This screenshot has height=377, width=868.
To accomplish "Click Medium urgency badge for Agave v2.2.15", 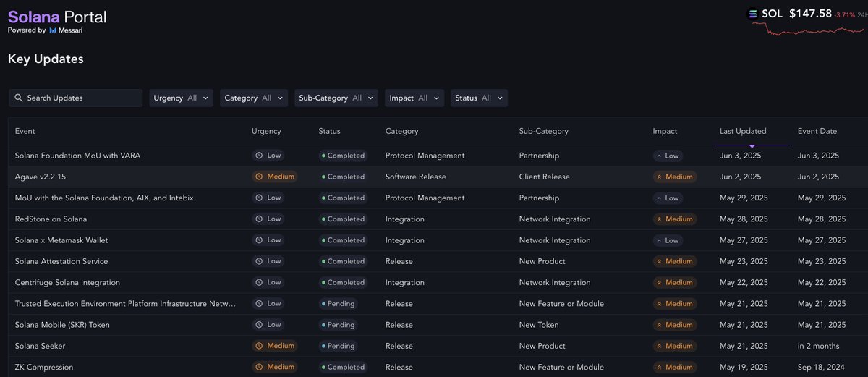I will pyautogui.click(x=274, y=177).
